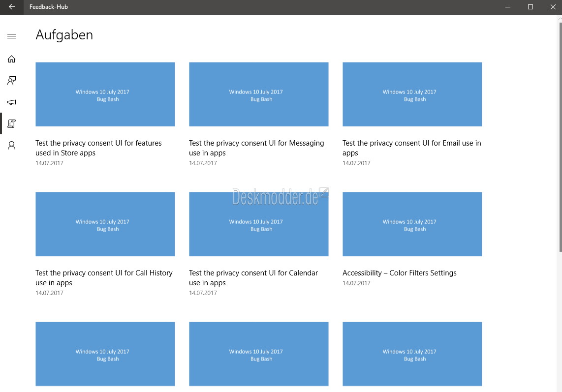Open 'Test the privacy consent UI for Messaging' title
The image size is (562, 392).
tap(256, 148)
